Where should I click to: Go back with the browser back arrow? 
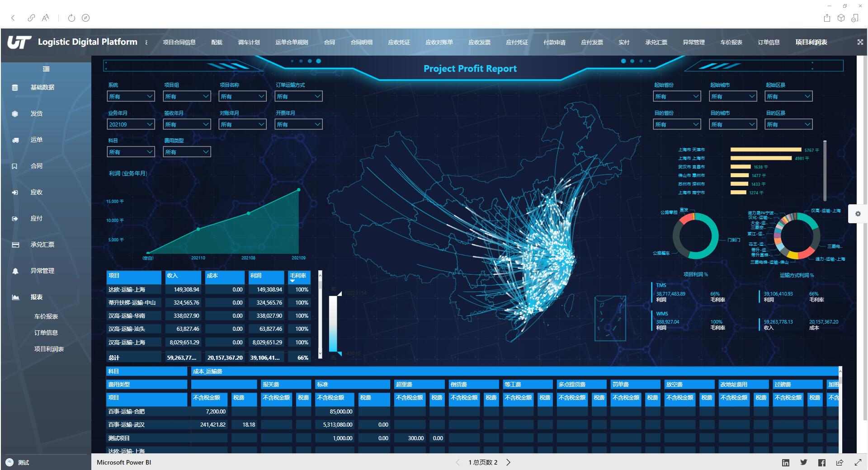point(13,18)
